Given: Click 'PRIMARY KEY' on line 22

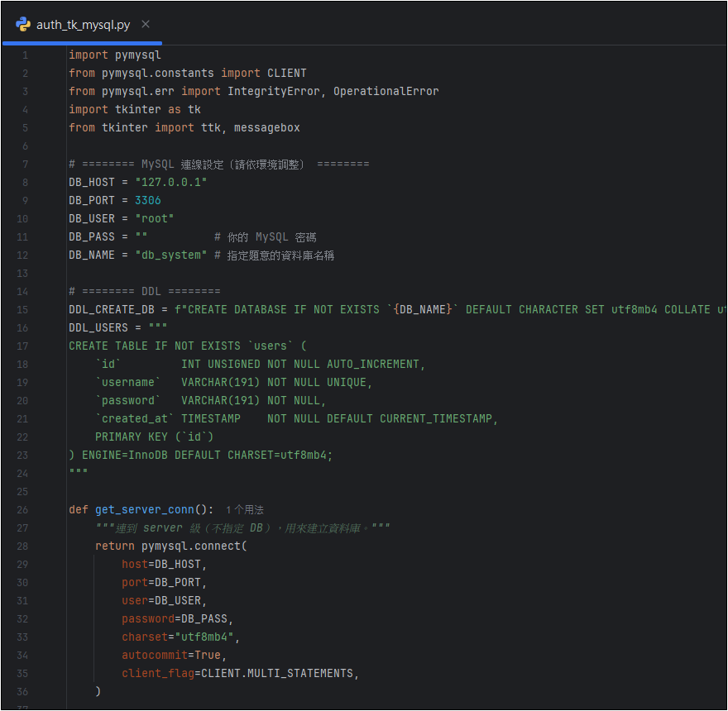Looking at the screenshot, I should 132,437.
